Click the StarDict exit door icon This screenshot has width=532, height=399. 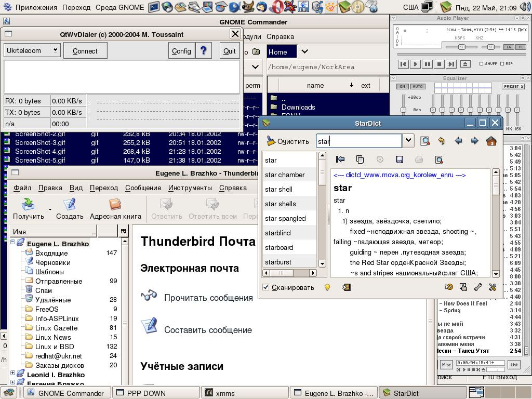tap(347, 287)
